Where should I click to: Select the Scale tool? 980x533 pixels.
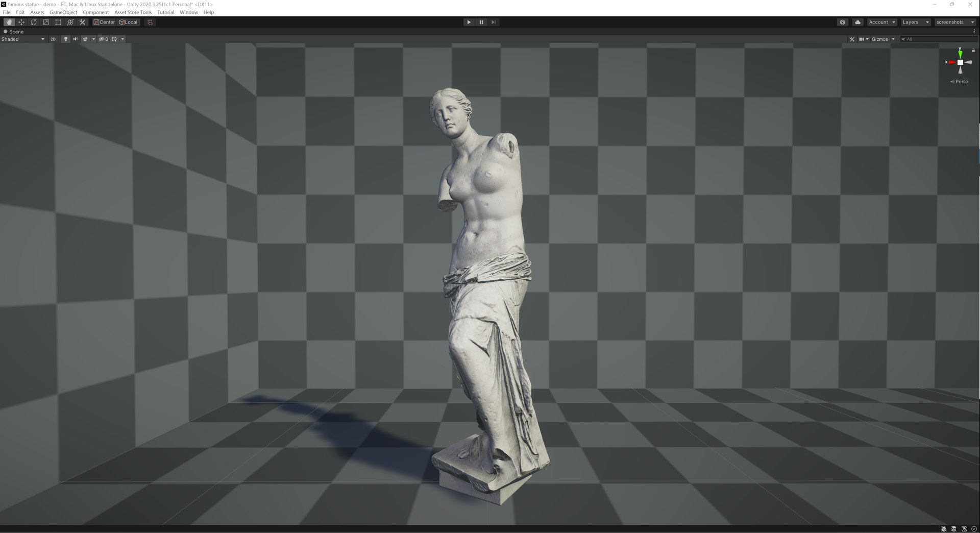pyautogui.click(x=46, y=22)
